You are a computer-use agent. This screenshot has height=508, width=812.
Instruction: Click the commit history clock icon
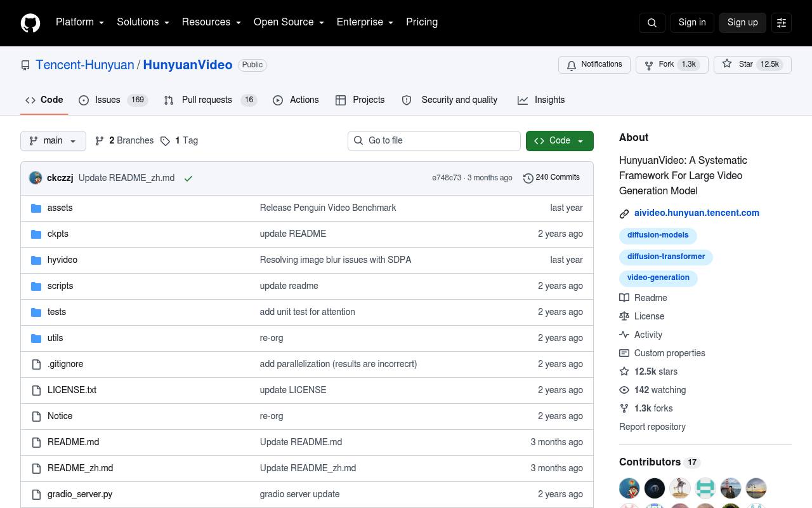pos(528,178)
